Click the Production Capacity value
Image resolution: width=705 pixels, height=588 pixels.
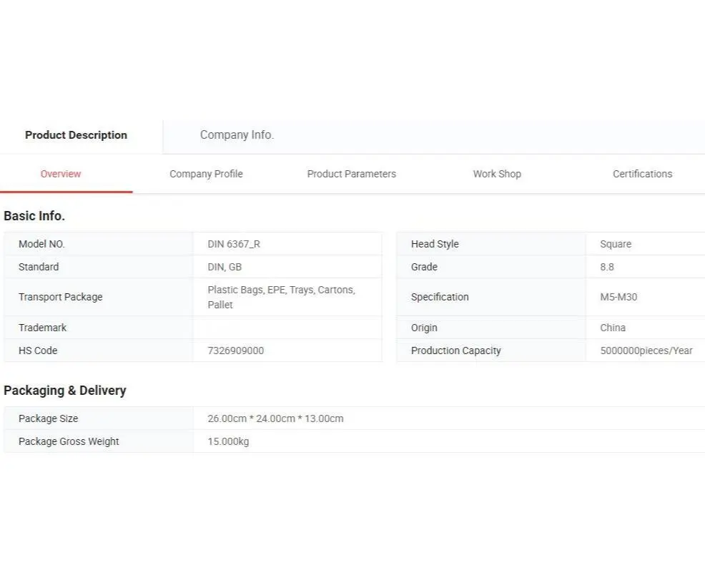(x=646, y=351)
